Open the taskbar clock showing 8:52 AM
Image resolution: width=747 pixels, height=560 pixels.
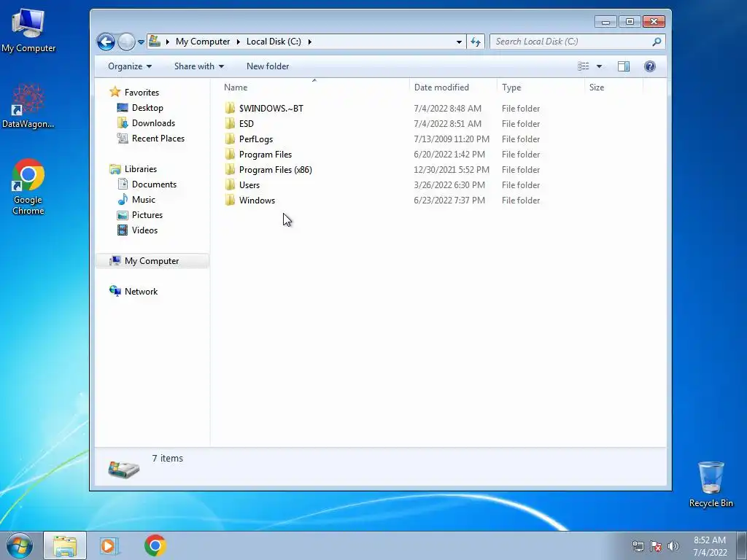[710, 546]
